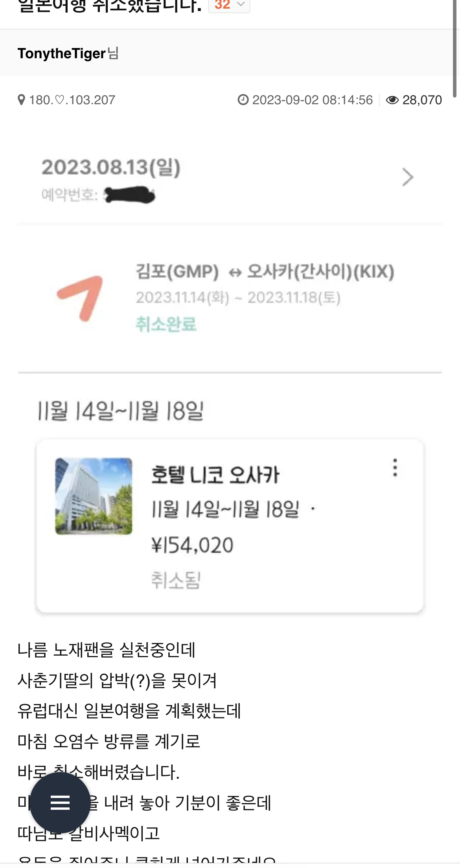Click the red airline logo icon
460x868 pixels.
pos(81,298)
